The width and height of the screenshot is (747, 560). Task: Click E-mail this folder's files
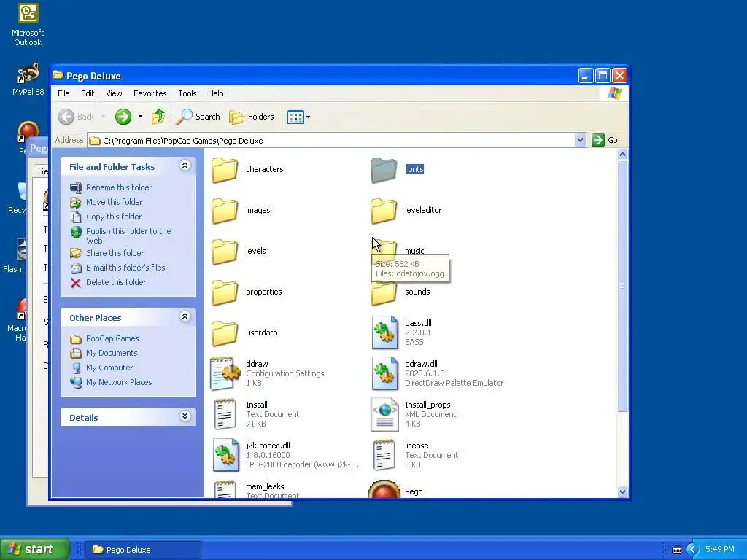125,268
